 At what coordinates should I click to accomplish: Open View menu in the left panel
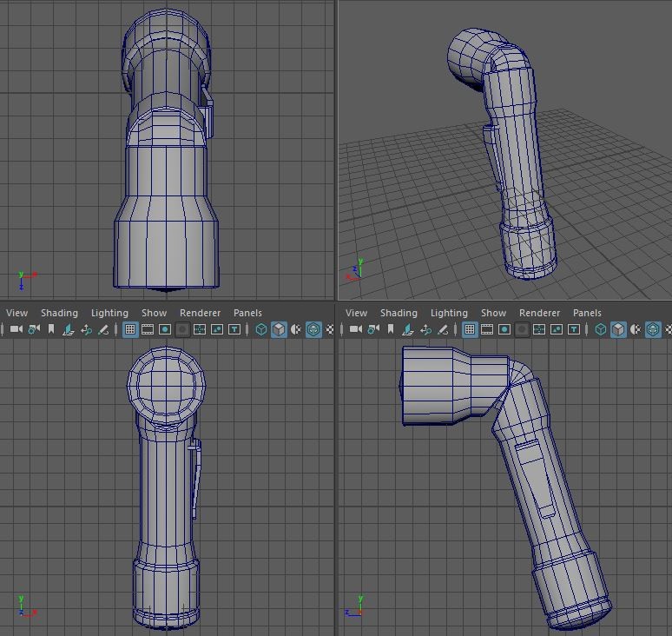16,313
